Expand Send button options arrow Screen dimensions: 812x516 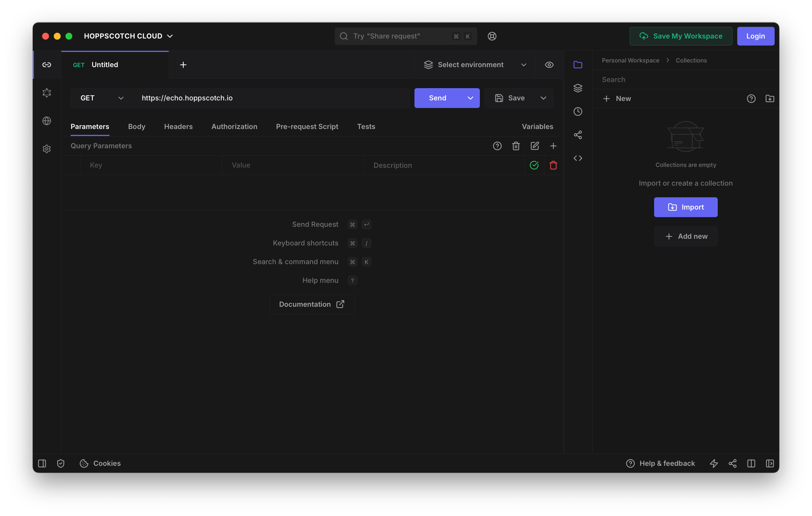pyautogui.click(x=470, y=98)
